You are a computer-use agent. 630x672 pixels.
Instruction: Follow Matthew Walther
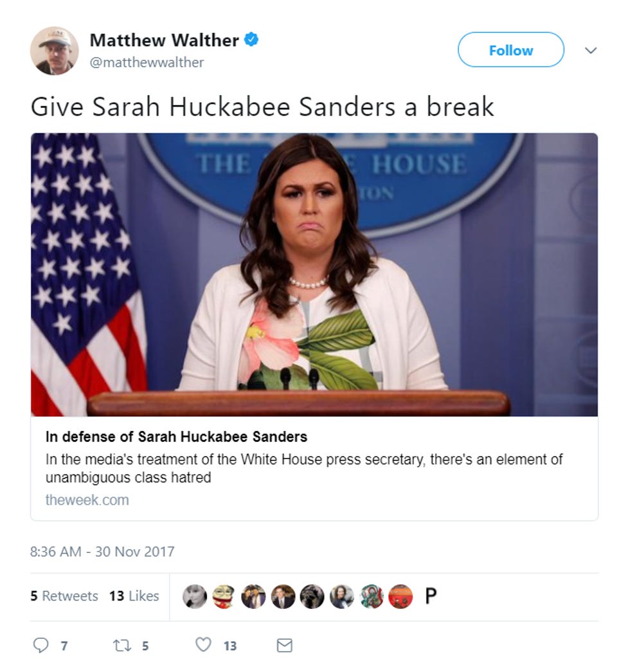(511, 50)
